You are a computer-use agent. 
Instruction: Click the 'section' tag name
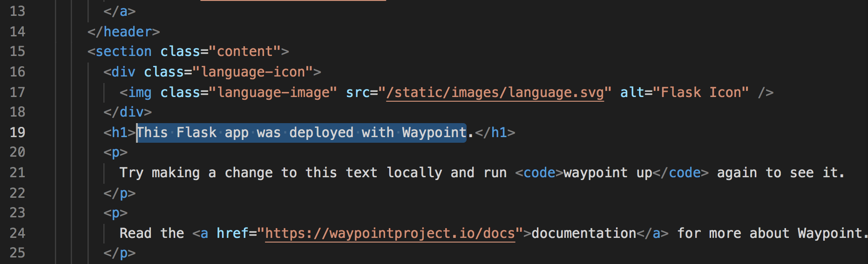click(123, 51)
